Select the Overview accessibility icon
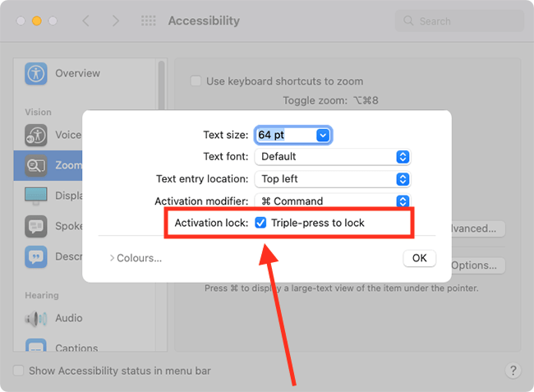 pos(36,74)
